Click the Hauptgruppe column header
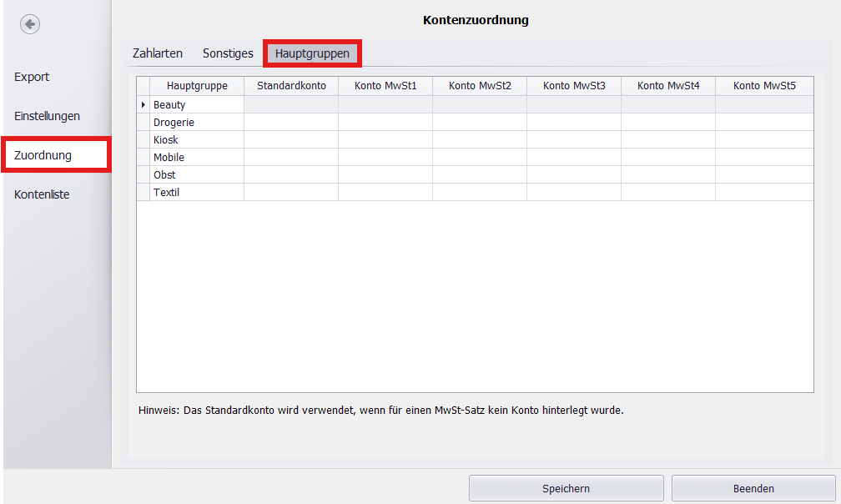 pyautogui.click(x=197, y=85)
